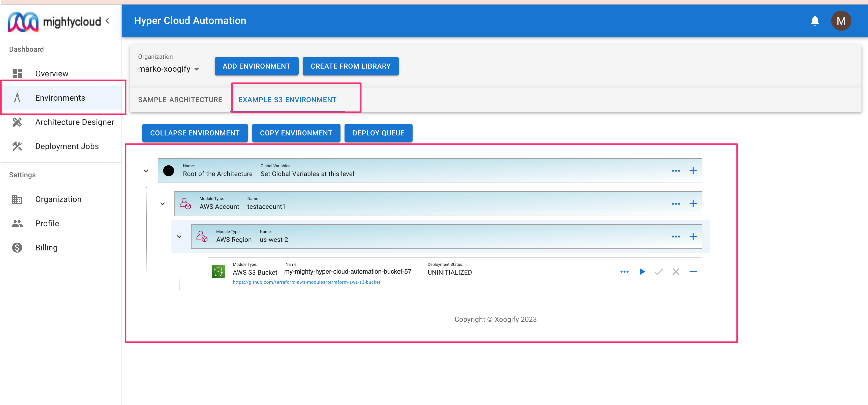Click plus icon on Root of Architecture row
The width and height of the screenshot is (868, 405).
point(692,171)
